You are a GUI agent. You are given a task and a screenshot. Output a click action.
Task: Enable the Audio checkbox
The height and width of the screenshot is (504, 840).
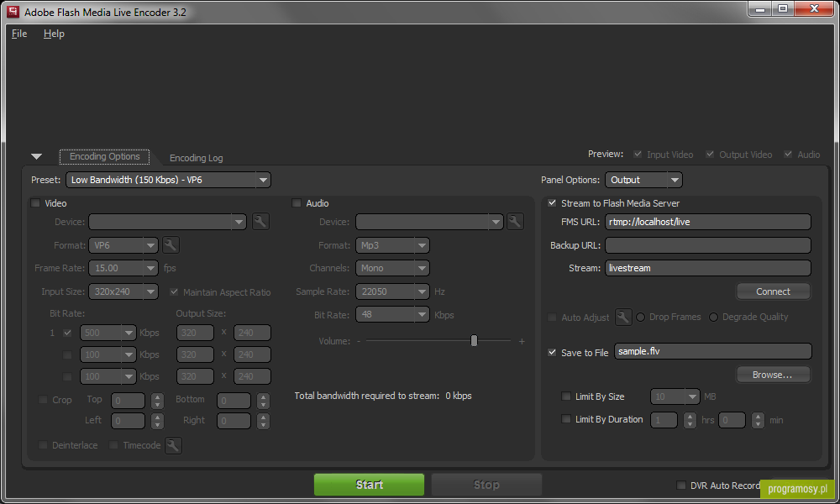[297, 203]
